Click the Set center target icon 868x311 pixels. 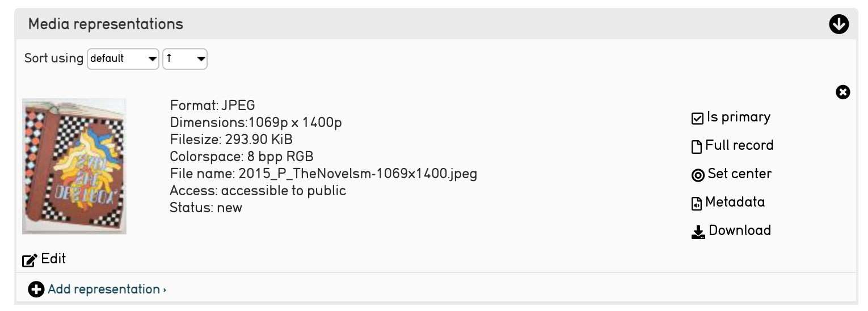697,175
